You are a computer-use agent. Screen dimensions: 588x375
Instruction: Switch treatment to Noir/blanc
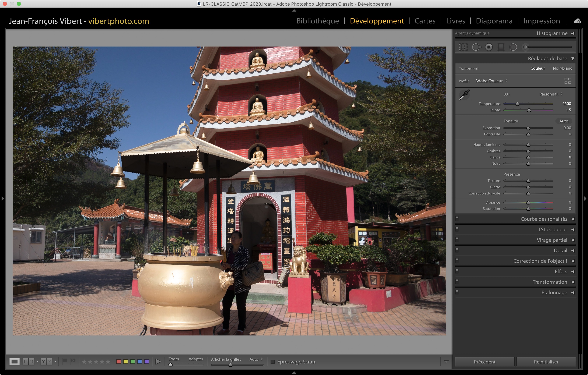(562, 68)
